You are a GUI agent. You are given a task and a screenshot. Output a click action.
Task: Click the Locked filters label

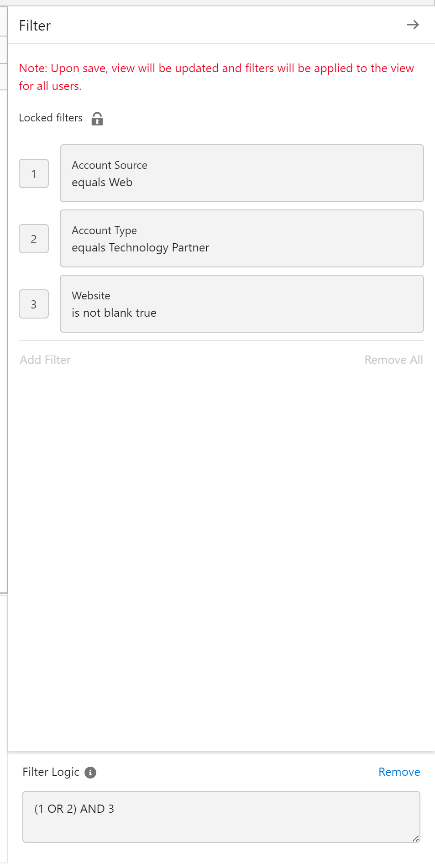51,118
